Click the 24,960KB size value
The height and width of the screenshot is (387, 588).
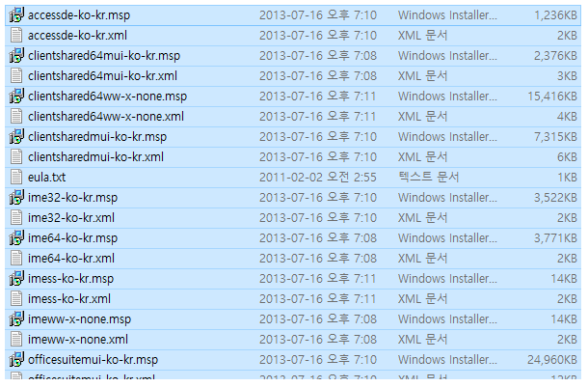552,360
